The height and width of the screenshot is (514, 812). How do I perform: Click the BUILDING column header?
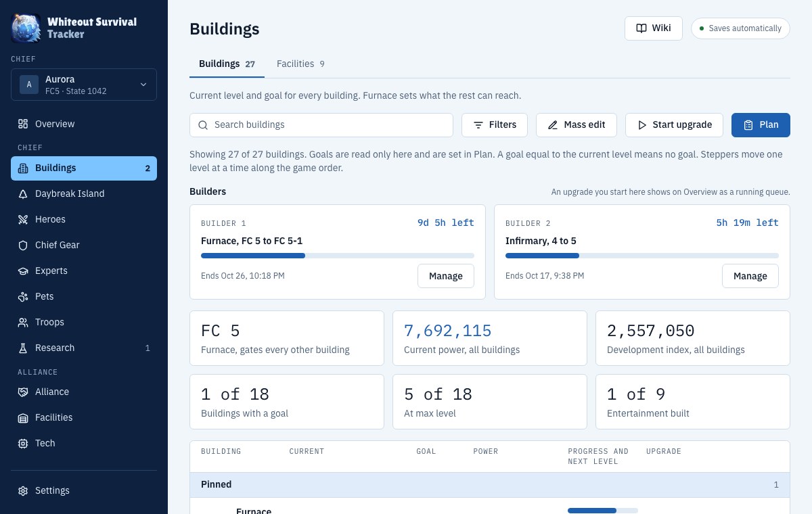tap(221, 451)
